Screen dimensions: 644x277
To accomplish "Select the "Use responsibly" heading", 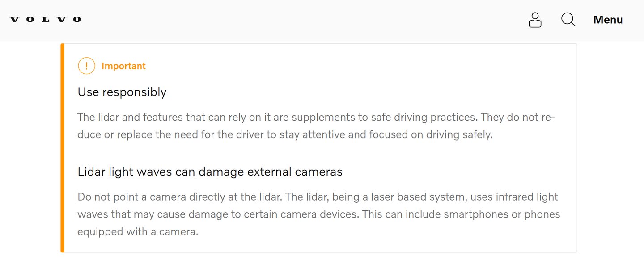I will (122, 92).
